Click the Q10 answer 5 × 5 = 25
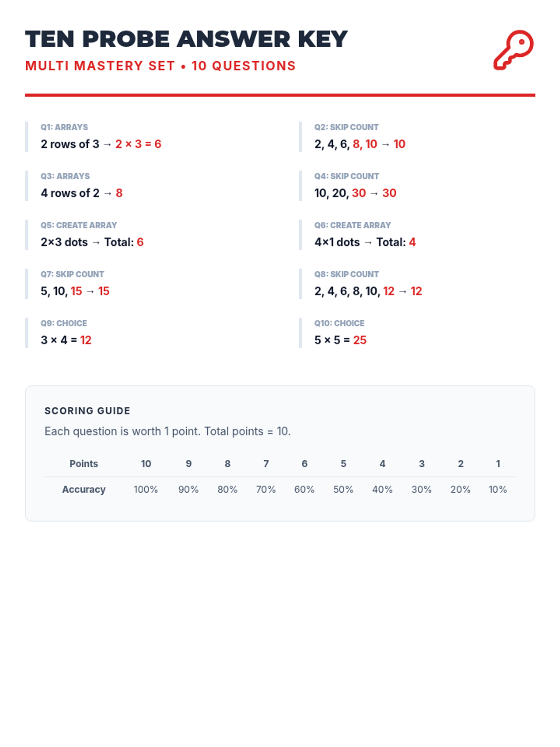Screen dimensions: 560x747 (x=340, y=340)
